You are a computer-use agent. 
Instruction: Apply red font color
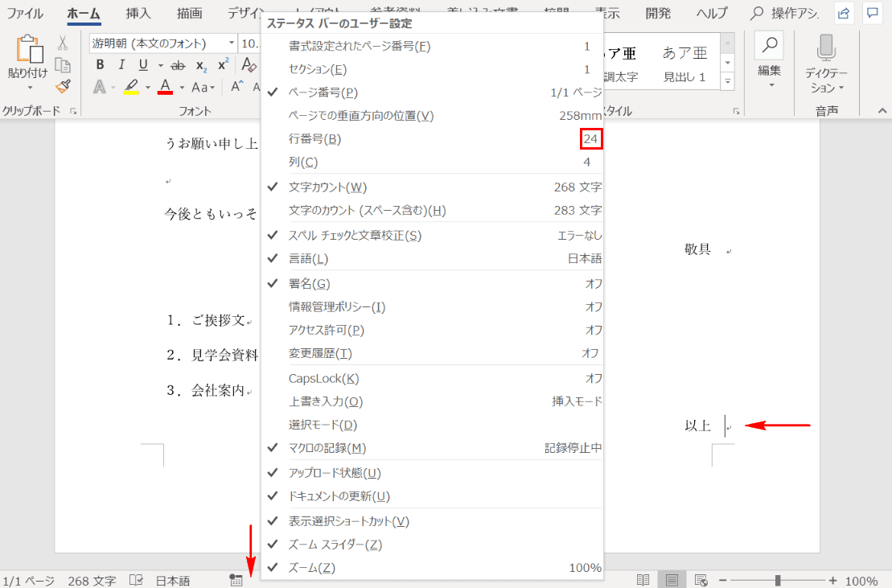click(165, 87)
